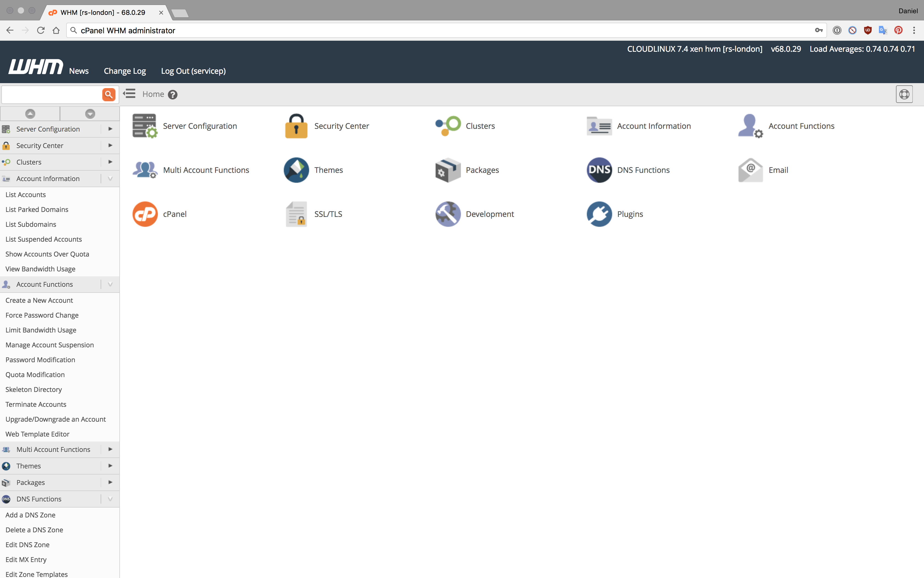924x578 pixels.
Task: Open Add a DNS Zone link
Action: click(x=31, y=515)
